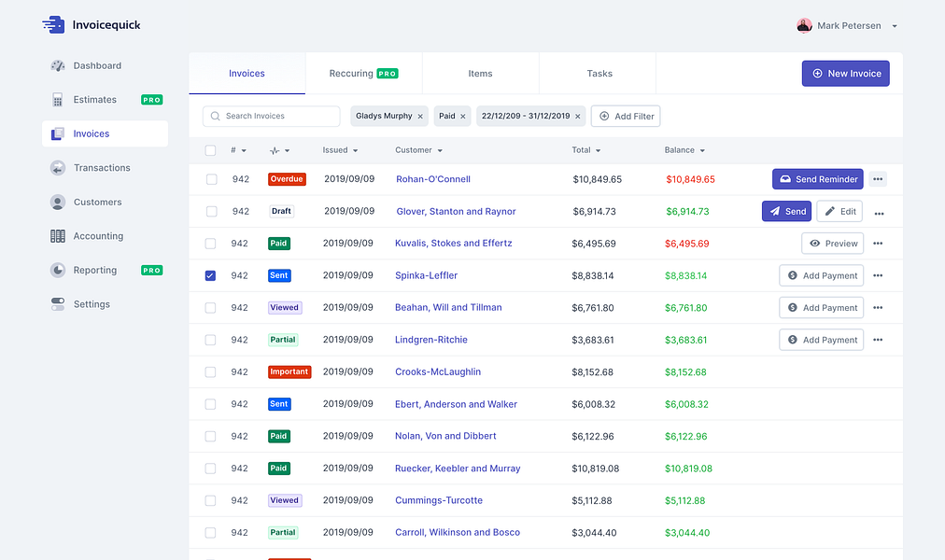The width and height of the screenshot is (945, 560).
Task: Open the Transactions sidebar icon
Action: [x=58, y=168]
